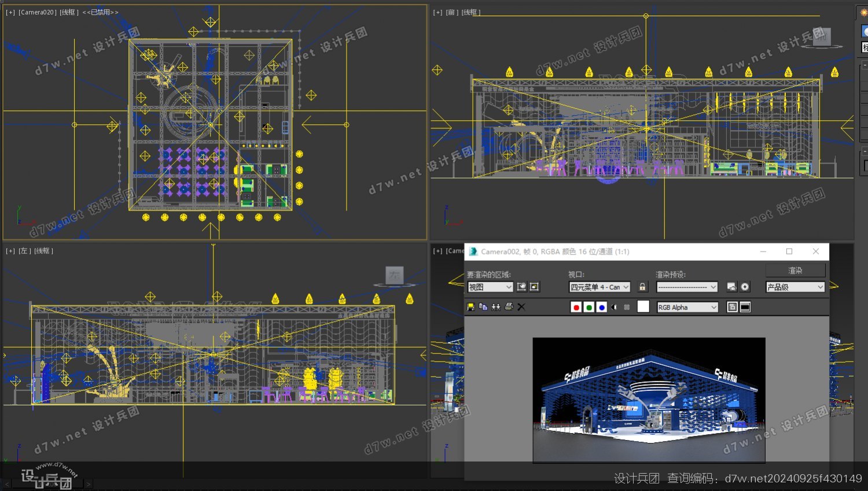This screenshot has width=868, height=491.
Task: Open the 产品级 render mode dropdown
Action: [x=795, y=287]
